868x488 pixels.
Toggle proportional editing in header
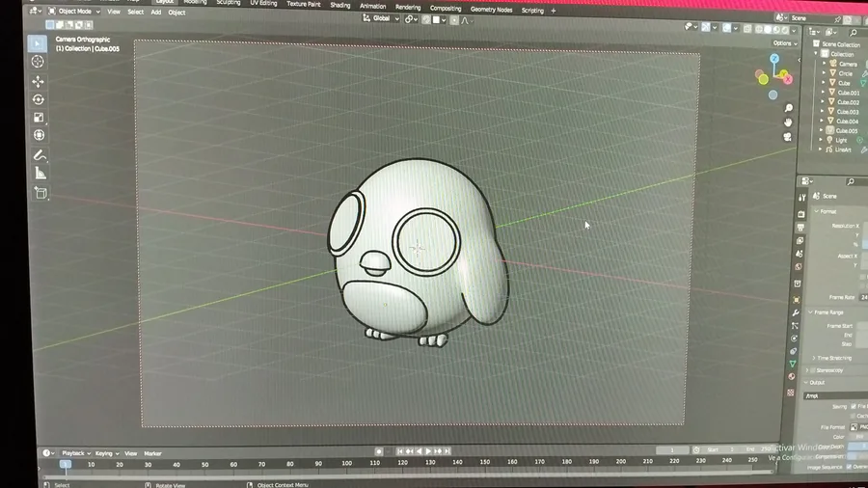pyautogui.click(x=454, y=20)
